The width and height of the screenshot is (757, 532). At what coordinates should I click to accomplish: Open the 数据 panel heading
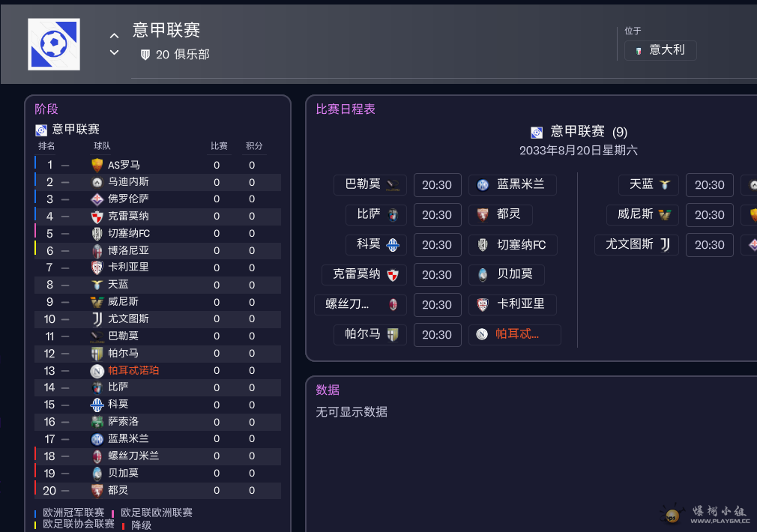tap(328, 390)
